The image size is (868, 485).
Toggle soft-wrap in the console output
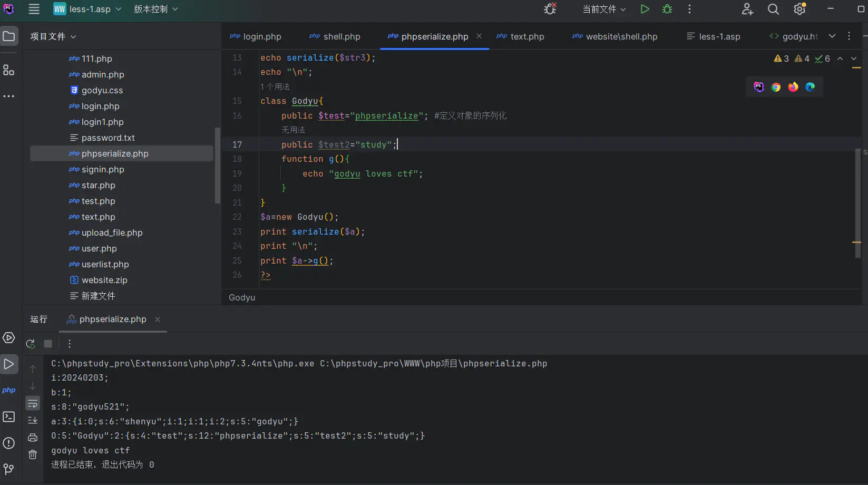pyautogui.click(x=33, y=404)
